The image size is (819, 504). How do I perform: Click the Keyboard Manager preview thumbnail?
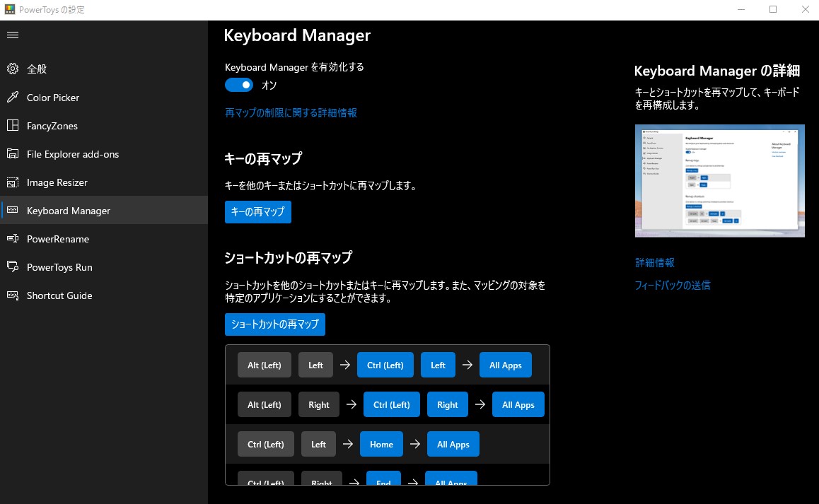point(719,181)
